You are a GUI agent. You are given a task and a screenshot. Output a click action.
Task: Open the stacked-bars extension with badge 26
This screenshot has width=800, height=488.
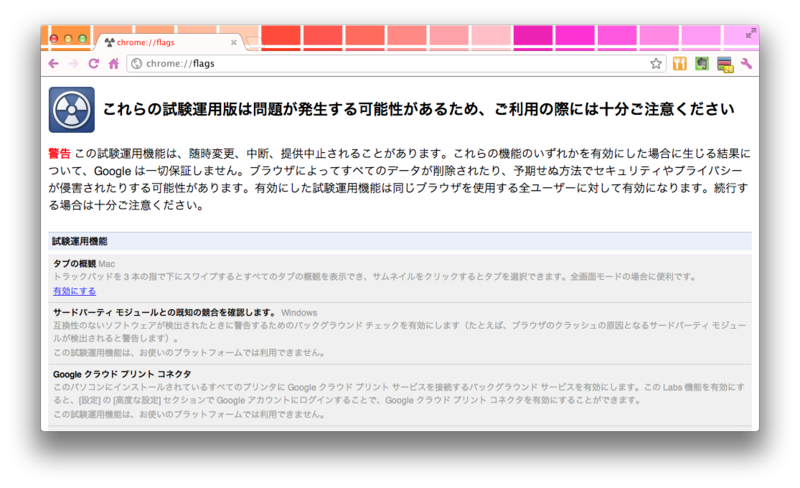(724, 64)
